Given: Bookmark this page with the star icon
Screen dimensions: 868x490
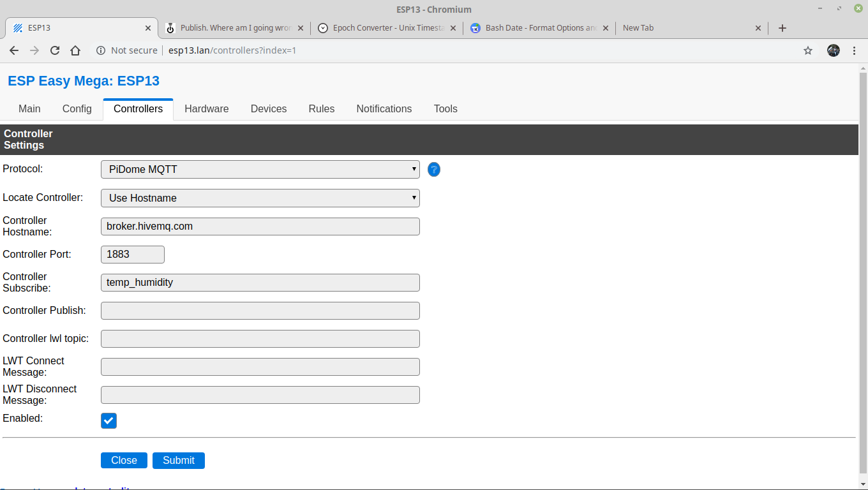Looking at the screenshot, I should (808, 50).
